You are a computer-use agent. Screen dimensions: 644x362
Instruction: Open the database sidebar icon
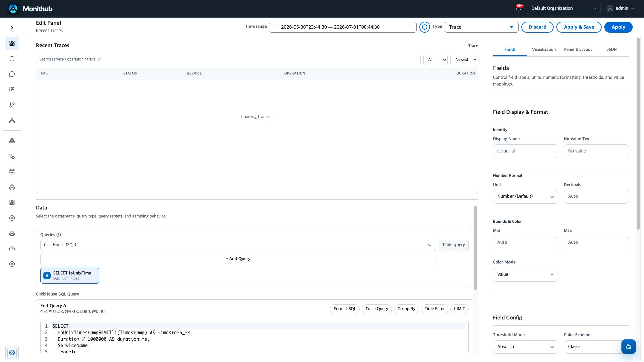pyautogui.click(x=12, y=172)
